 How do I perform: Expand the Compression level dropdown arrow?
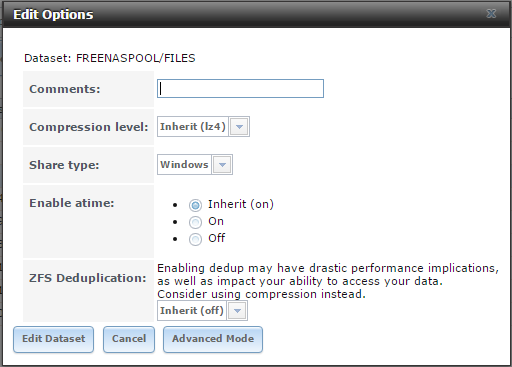239,127
